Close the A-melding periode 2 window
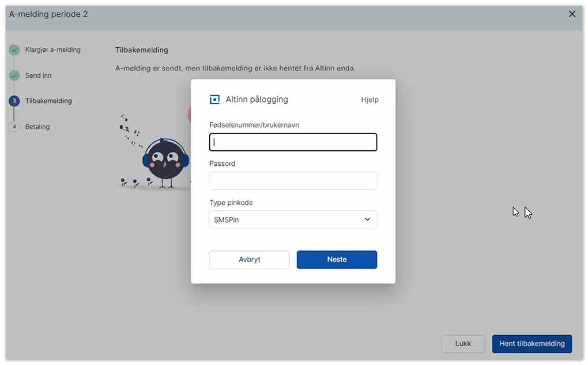The height and width of the screenshot is (365, 588). point(572,14)
